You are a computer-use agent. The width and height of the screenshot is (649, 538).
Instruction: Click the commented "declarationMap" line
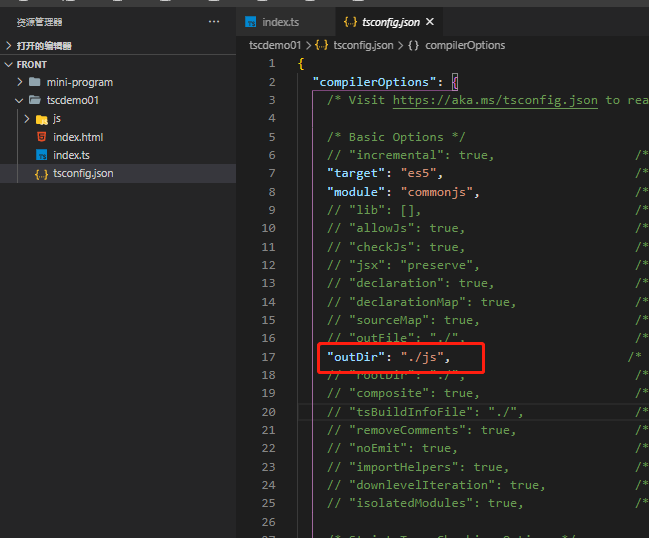[x=422, y=302]
